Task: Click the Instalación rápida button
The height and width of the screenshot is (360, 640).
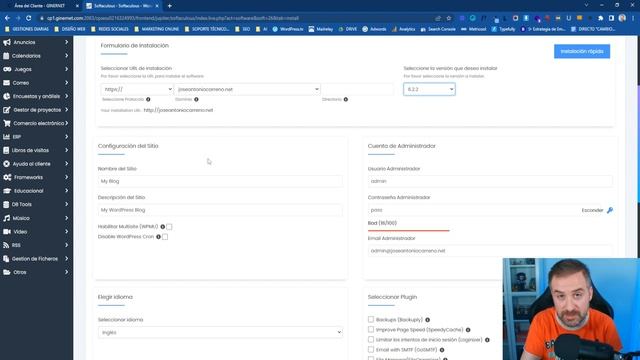Action: [582, 51]
